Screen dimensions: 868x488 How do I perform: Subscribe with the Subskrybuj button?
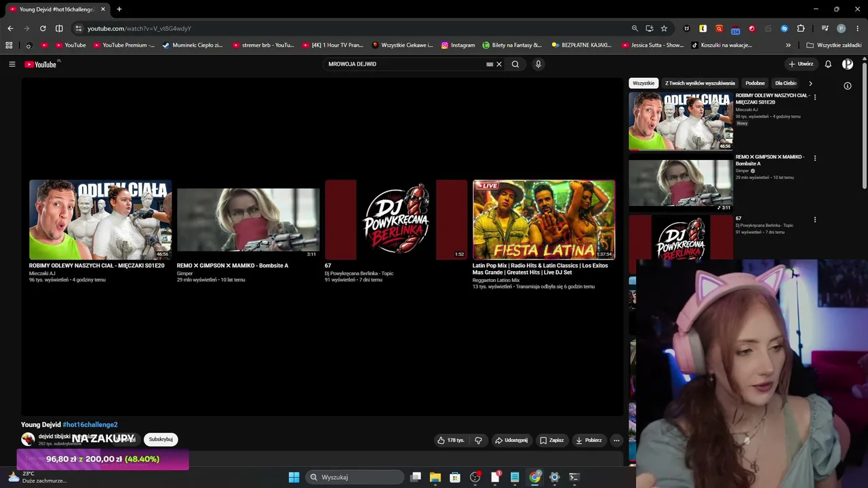tap(161, 439)
